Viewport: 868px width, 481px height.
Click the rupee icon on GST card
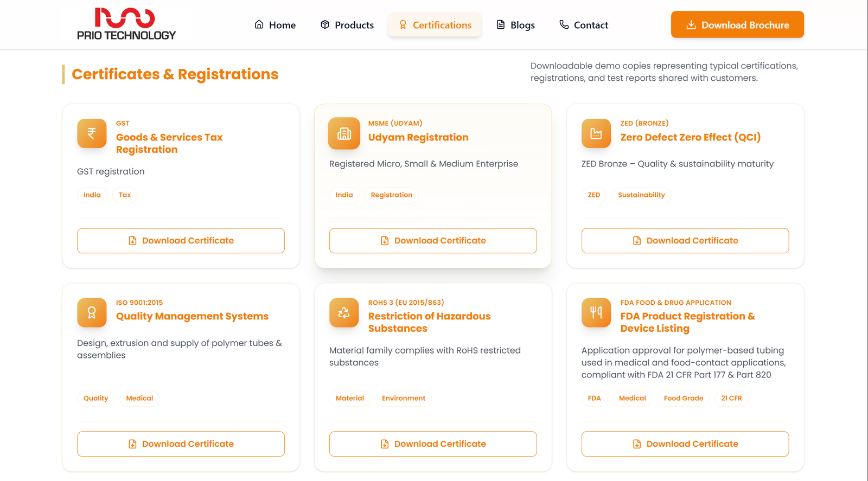(x=92, y=133)
